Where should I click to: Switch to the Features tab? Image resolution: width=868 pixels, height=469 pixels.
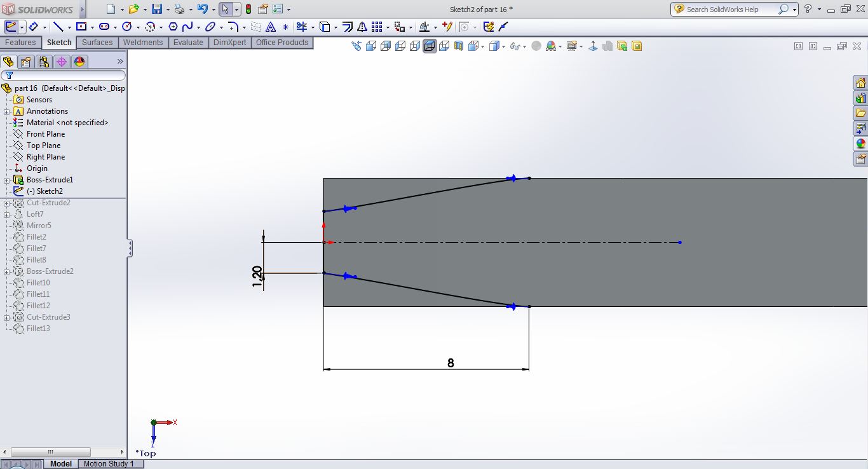pos(20,43)
